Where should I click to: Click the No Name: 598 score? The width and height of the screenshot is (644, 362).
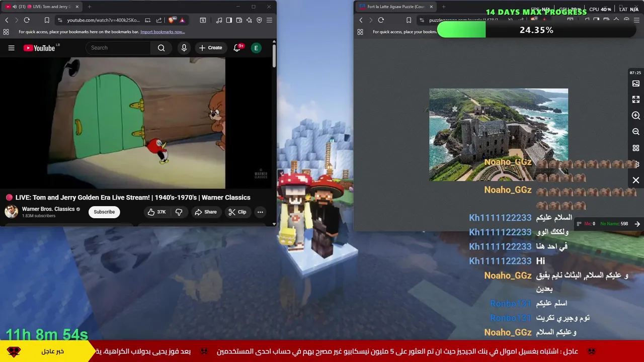pos(614,224)
